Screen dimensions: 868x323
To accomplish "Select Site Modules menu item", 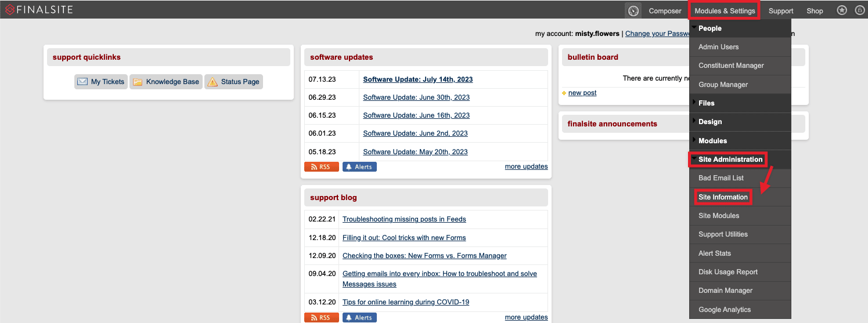I will point(740,216).
